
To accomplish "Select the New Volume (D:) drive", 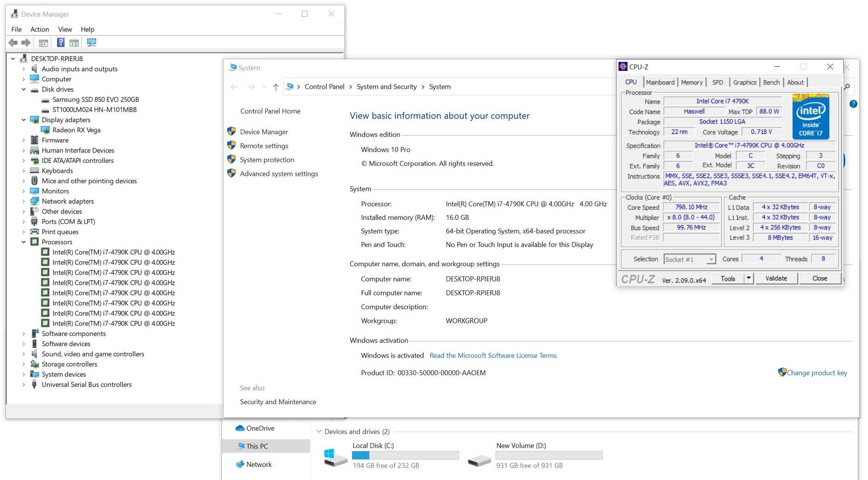I will pyautogui.click(x=535, y=455).
